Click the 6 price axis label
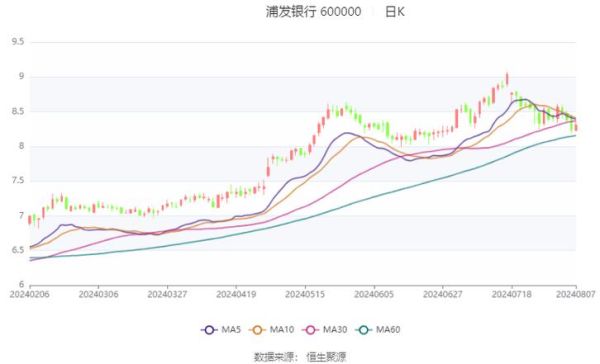Viewport: 600px width, 364px height. (x=21, y=284)
